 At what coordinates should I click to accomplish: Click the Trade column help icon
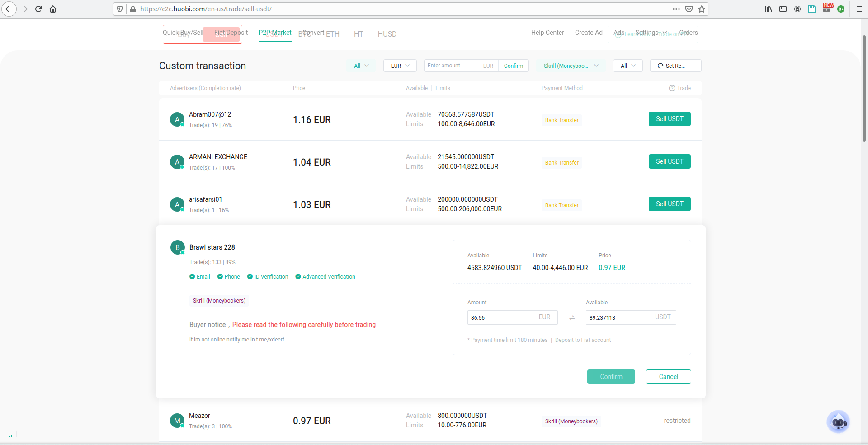pyautogui.click(x=672, y=88)
